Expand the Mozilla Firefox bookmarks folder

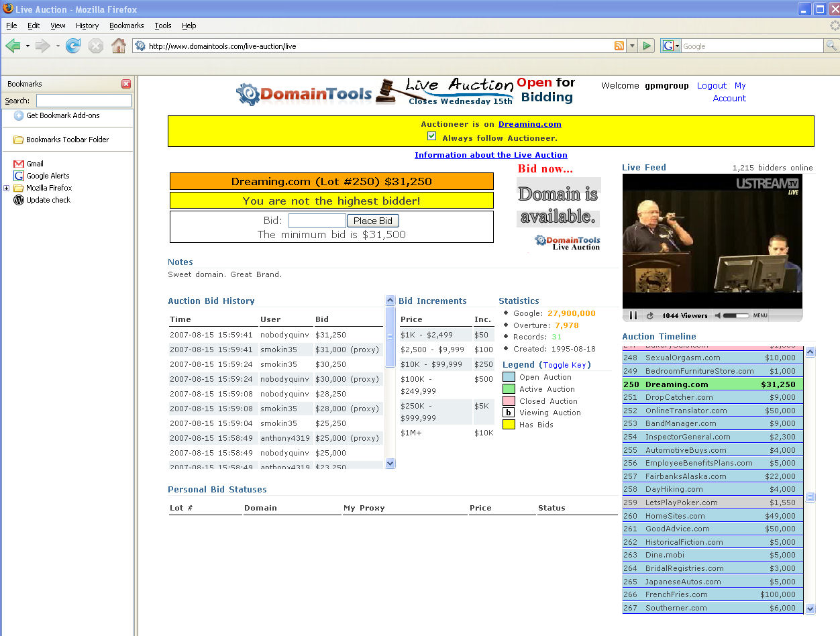7,188
